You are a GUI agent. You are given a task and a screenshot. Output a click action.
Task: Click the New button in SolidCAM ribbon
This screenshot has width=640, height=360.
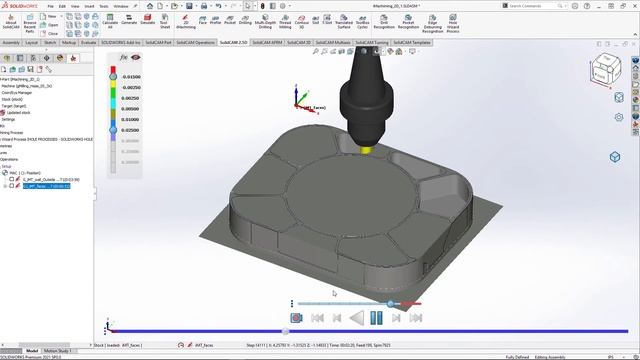coord(49,16)
